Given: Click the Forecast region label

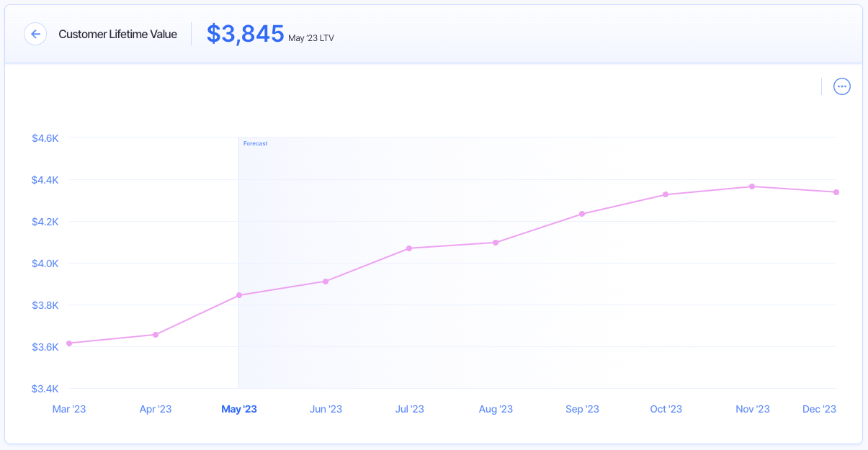Looking at the screenshot, I should pyautogui.click(x=256, y=143).
